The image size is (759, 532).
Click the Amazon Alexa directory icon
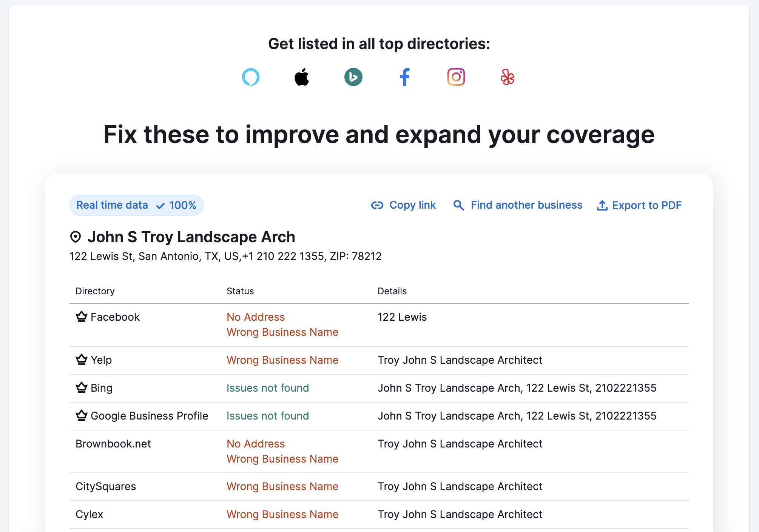[x=251, y=77]
